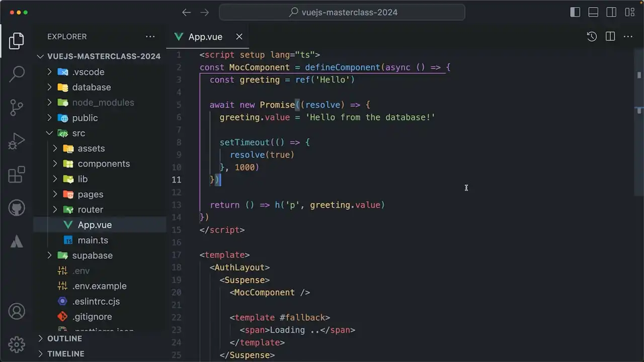
Task: Click line number 11 in the gutter
Action: pyautogui.click(x=177, y=179)
